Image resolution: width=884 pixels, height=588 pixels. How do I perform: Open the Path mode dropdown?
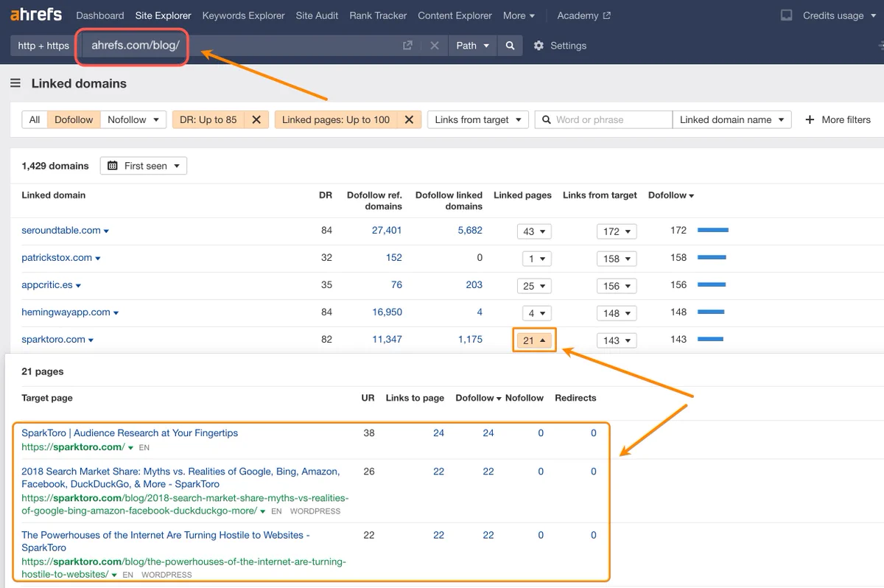point(473,46)
